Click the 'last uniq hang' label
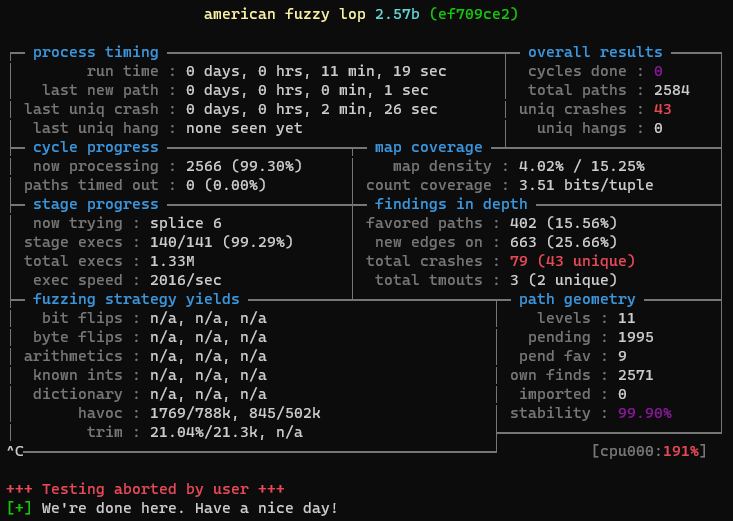This screenshot has width=733, height=521. pyautogui.click(x=96, y=129)
